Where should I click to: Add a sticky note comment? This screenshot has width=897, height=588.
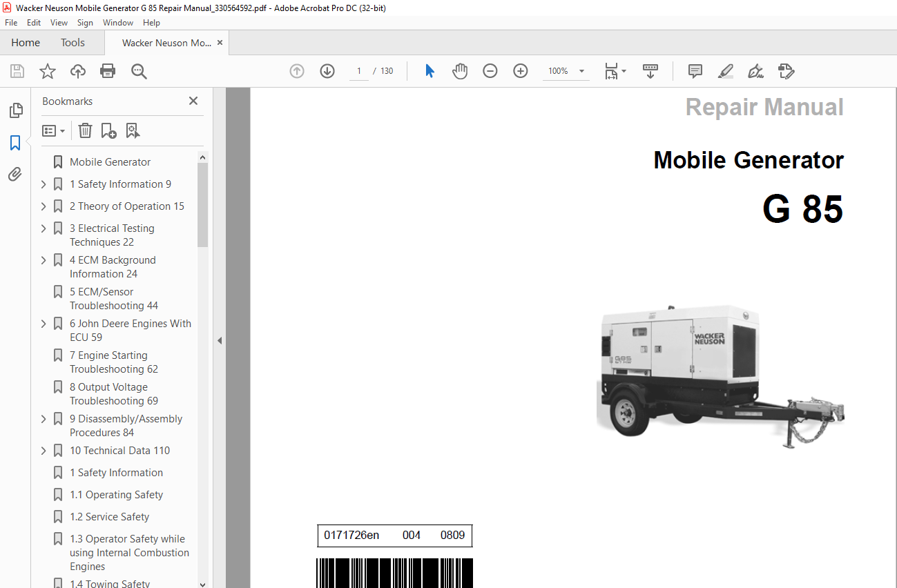695,71
